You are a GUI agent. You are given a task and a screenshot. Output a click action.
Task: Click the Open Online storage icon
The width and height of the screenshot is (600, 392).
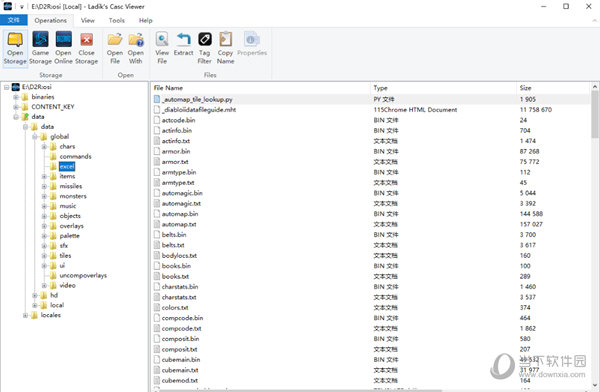coord(63,48)
